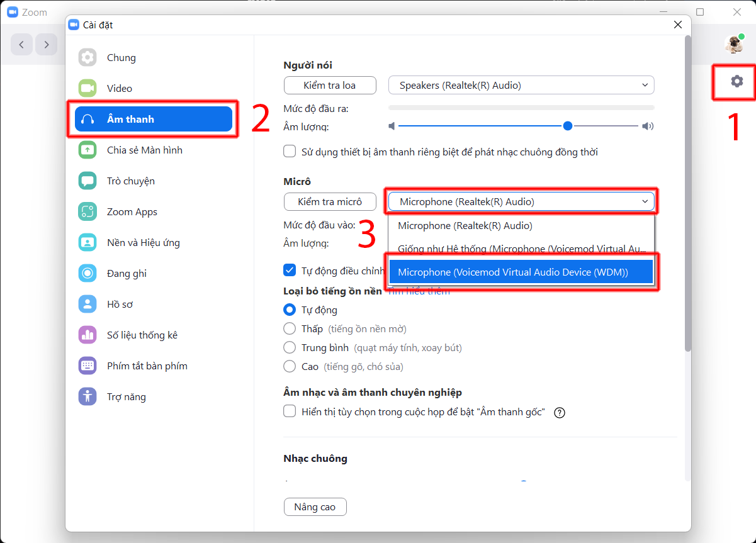Open settings with the gear icon
Screen dimensions: 756x543
pos(736,81)
